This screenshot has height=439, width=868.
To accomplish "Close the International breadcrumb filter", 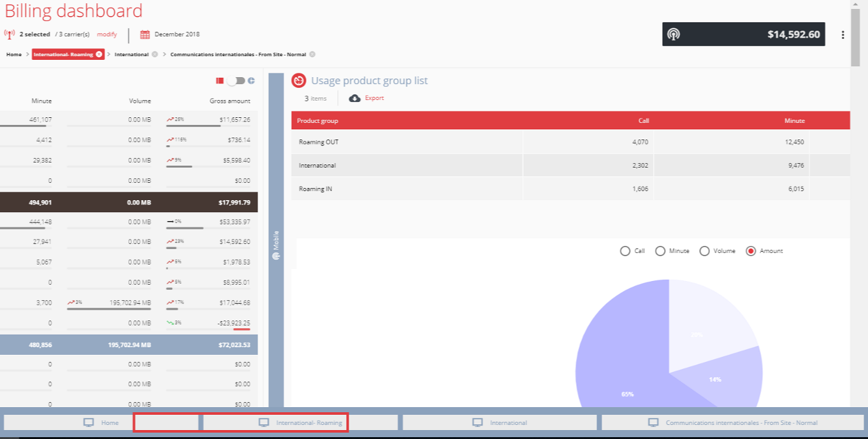I will coord(155,54).
